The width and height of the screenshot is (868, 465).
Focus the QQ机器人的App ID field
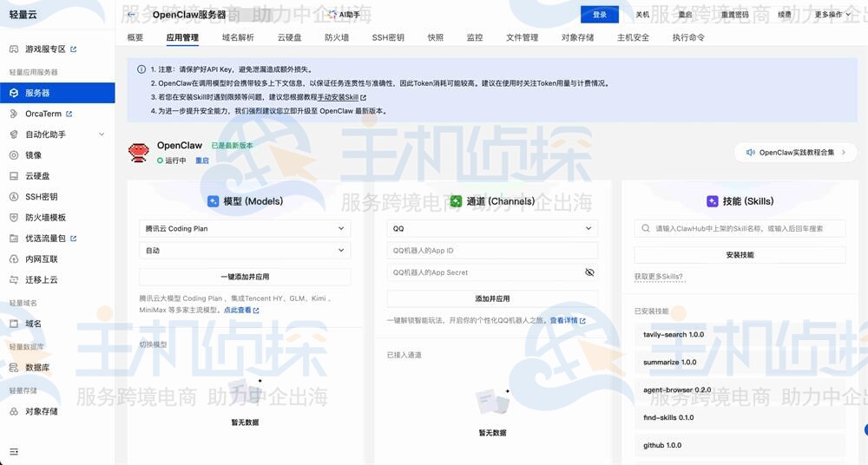point(492,251)
